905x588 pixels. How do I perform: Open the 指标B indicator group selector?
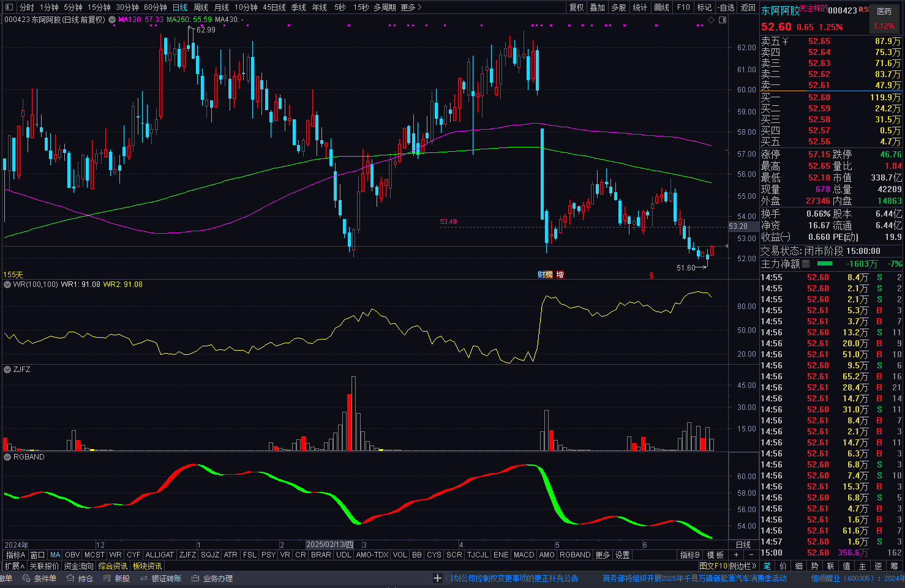coord(690,555)
